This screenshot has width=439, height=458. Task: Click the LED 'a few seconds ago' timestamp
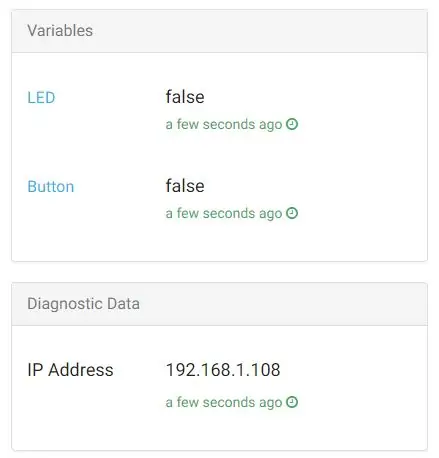pyautogui.click(x=224, y=124)
